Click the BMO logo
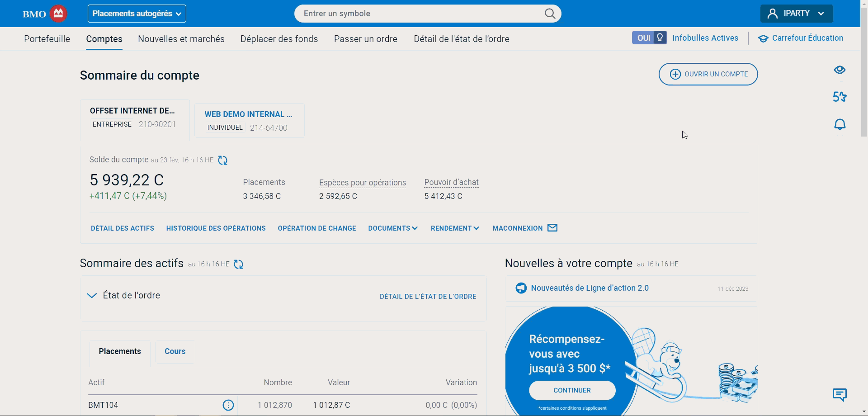The width and height of the screenshot is (868, 416). (45, 14)
